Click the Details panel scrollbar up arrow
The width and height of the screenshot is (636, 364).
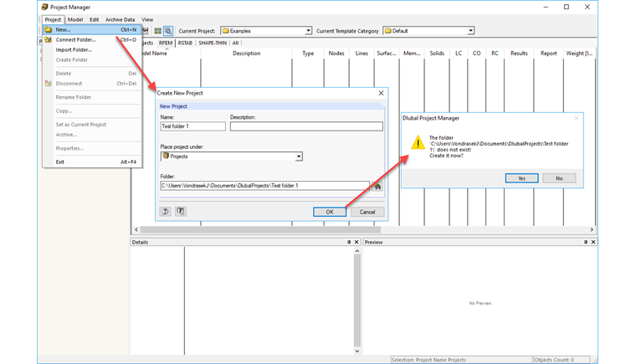(x=357, y=251)
